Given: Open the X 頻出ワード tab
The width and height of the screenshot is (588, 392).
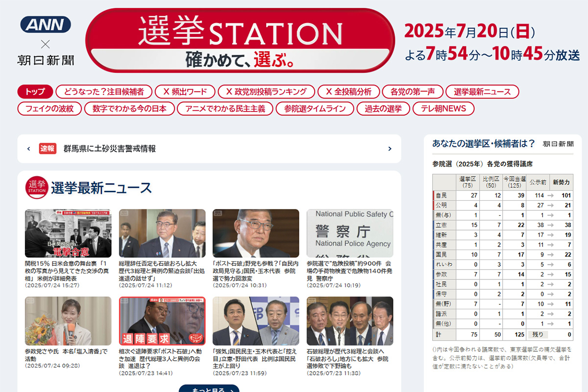Looking at the screenshot, I should click(x=185, y=92).
